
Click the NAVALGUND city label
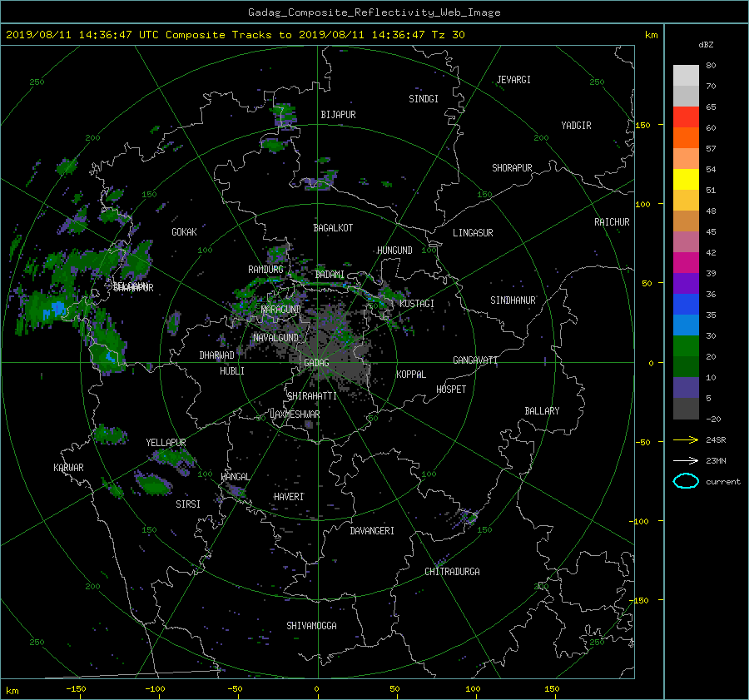tap(275, 338)
